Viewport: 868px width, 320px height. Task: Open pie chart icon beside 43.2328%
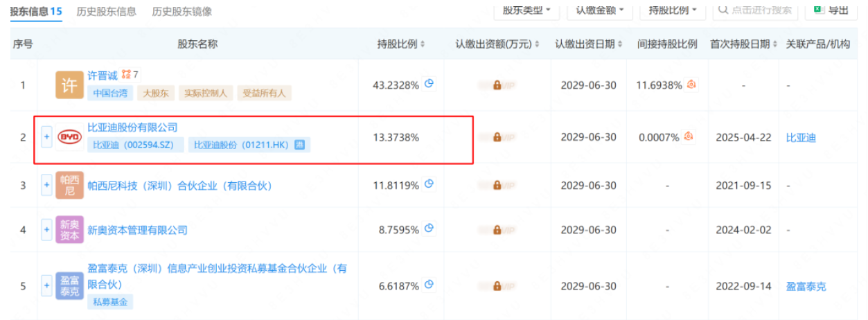[x=429, y=84]
